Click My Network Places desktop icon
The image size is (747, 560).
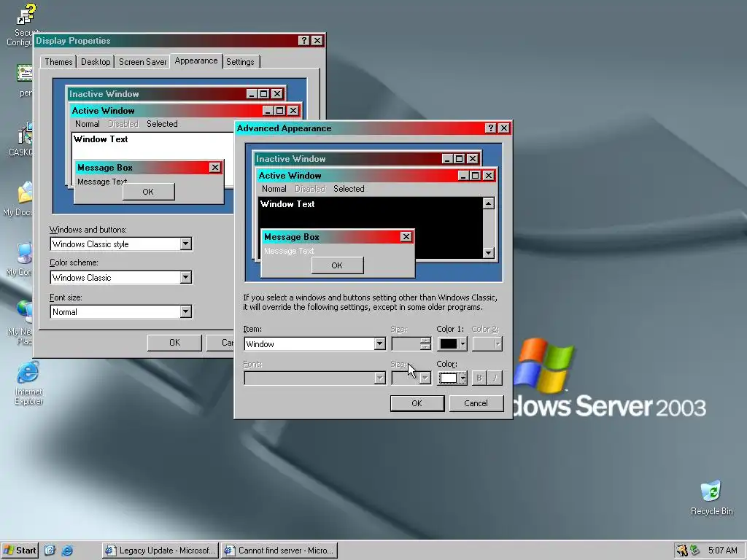pyautogui.click(x=21, y=322)
